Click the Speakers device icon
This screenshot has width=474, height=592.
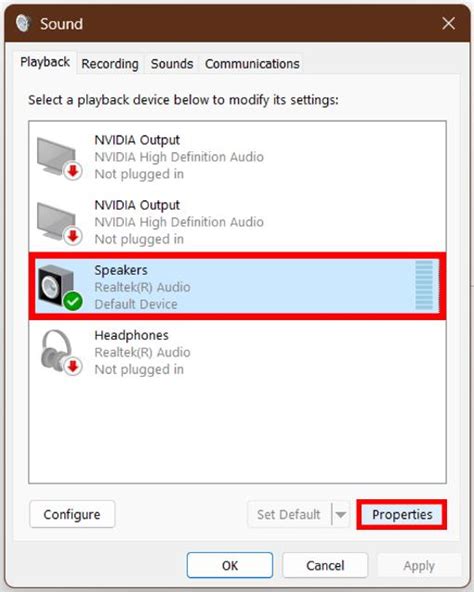60,288
